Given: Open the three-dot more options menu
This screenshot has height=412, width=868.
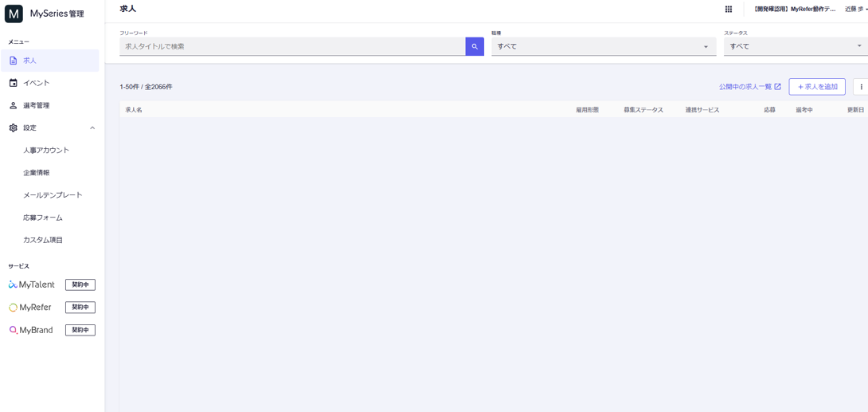Looking at the screenshot, I should [861, 87].
